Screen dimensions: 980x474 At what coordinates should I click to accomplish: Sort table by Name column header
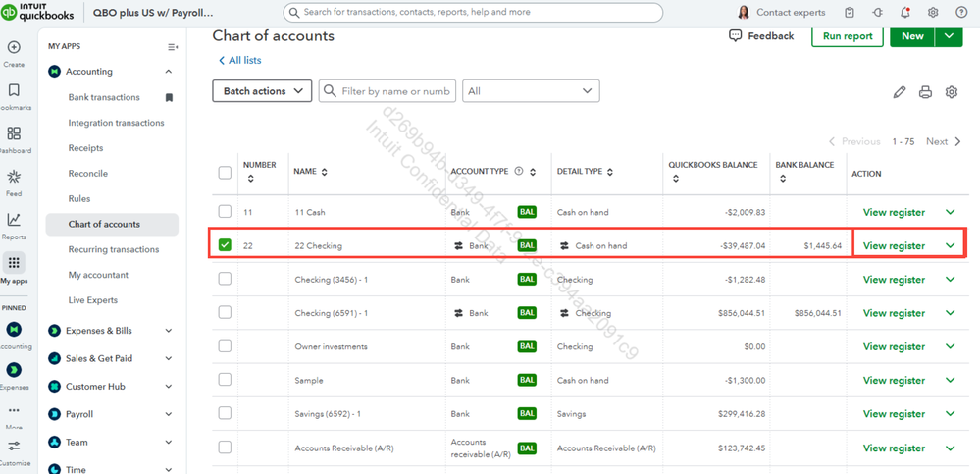(x=311, y=172)
